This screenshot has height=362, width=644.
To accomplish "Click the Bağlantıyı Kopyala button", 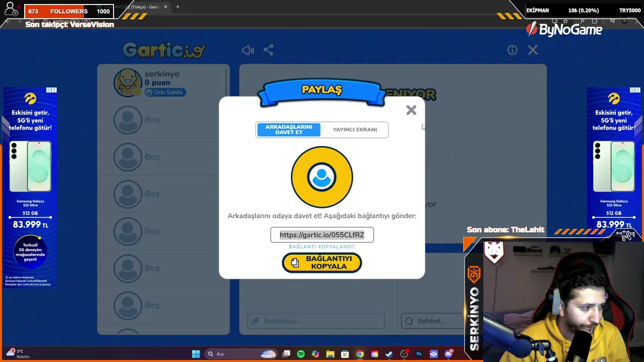I will (322, 262).
